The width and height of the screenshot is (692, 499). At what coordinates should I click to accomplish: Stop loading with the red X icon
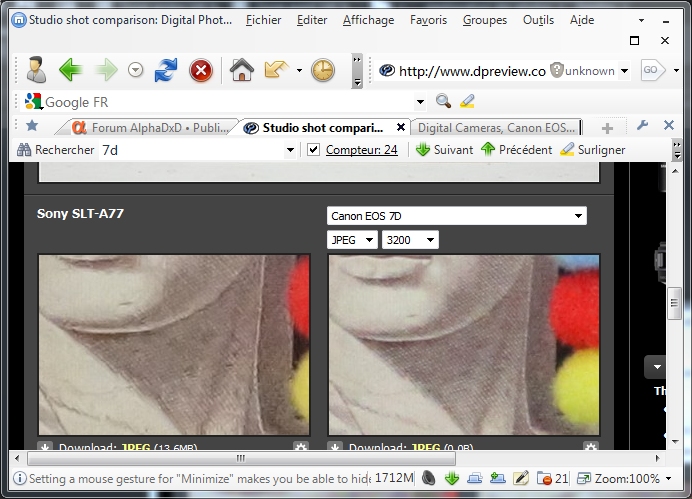click(201, 70)
